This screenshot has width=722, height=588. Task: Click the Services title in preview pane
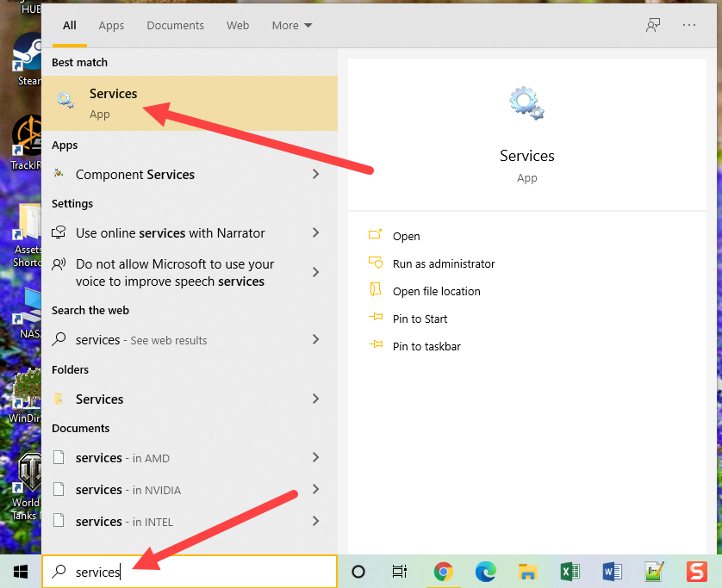click(x=526, y=156)
